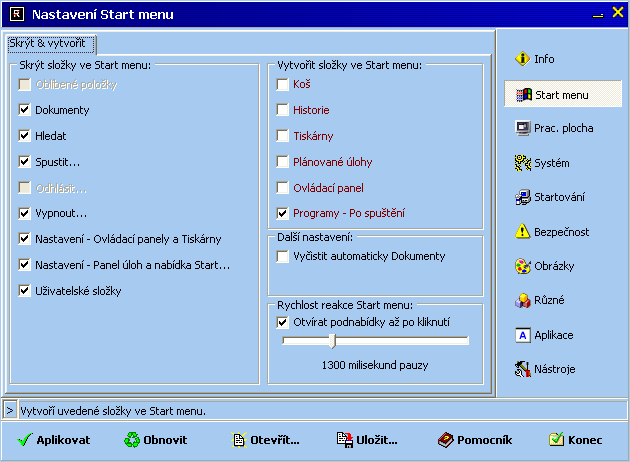Screen dimensions: 630x462
Task: Switch to the Systém section label
Action: point(552,163)
